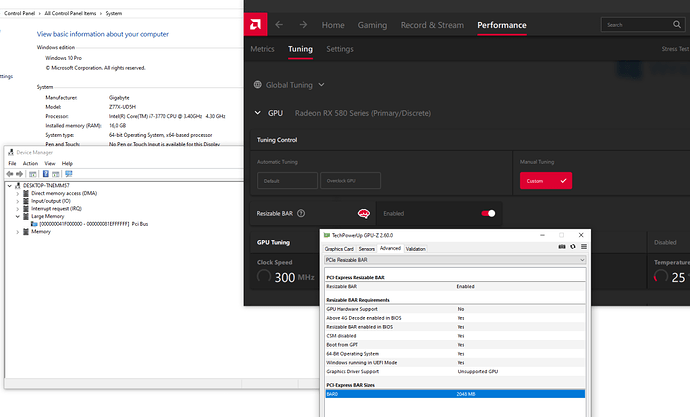The width and height of the screenshot is (690, 417).
Task: Click the 'CSM disabled' row in GPU-Z
Action: (x=455, y=336)
